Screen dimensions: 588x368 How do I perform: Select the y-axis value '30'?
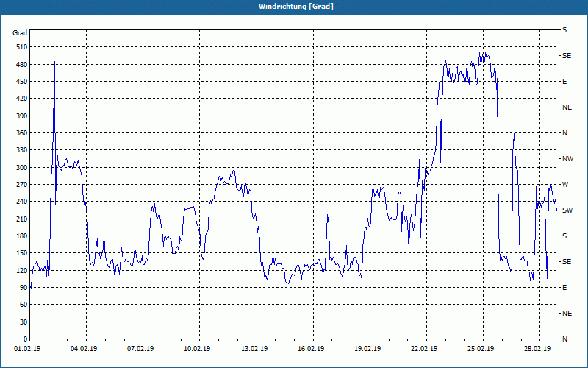(24, 322)
